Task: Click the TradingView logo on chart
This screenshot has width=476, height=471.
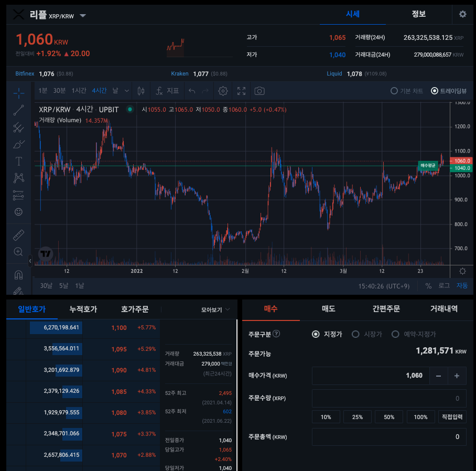Action: coord(46,254)
